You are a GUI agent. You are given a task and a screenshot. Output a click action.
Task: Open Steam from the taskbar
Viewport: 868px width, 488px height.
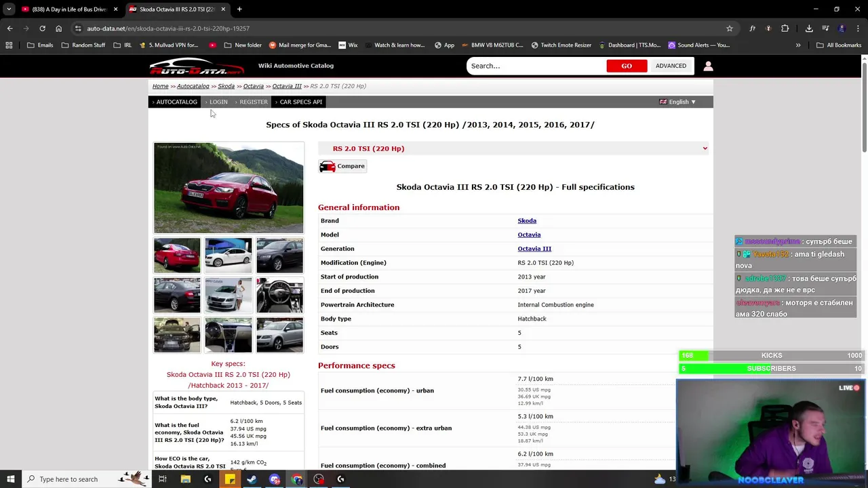(252, 479)
